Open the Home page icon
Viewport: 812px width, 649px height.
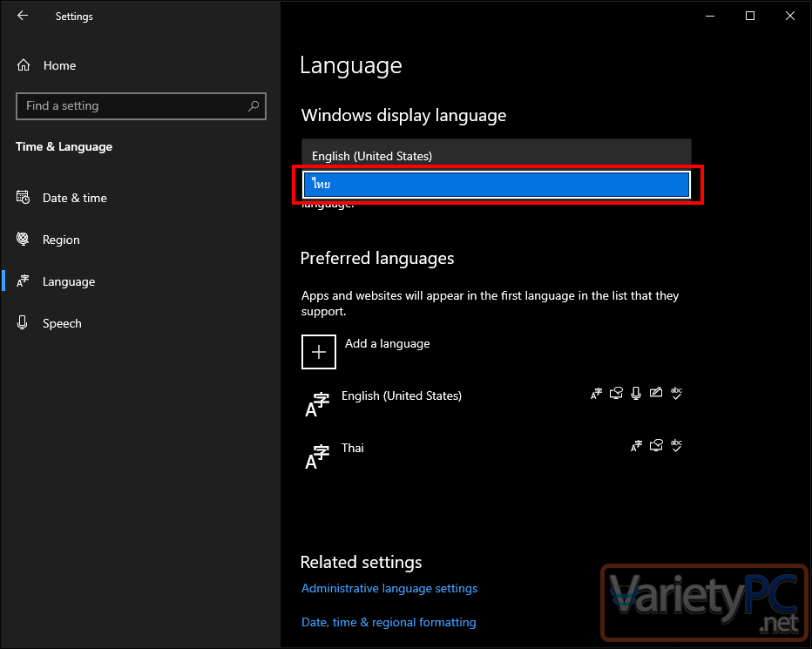click(24, 65)
